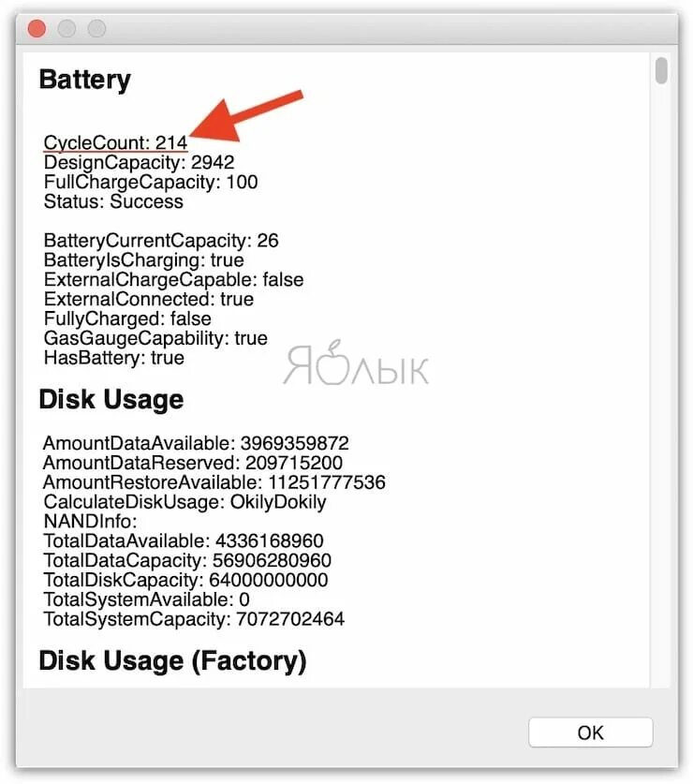Image resolution: width=693 pixels, height=784 pixels.
Task: Close the window with the red button
Action: pos(37,28)
